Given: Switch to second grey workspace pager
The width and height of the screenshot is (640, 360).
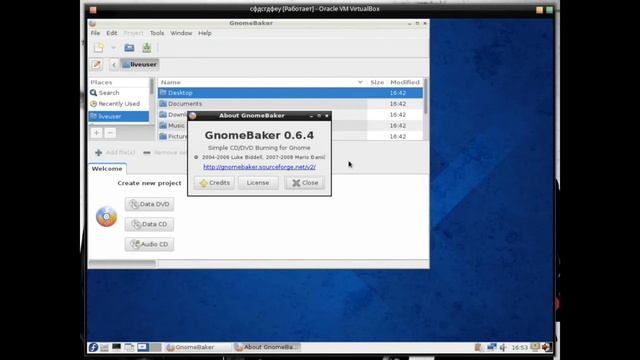Looking at the screenshot, I should pyautogui.click(x=155, y=347).
